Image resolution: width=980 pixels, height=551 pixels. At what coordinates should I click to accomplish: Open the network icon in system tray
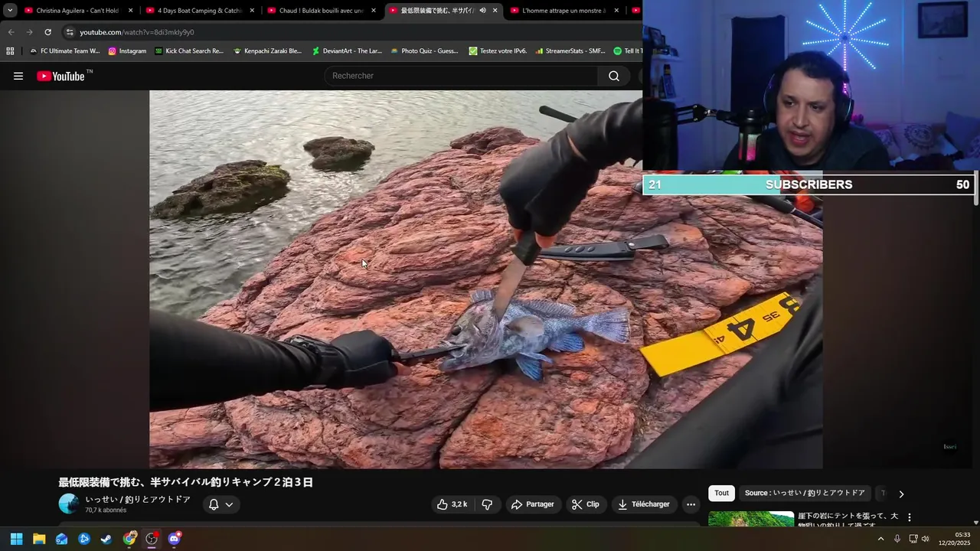coord(913,539)
